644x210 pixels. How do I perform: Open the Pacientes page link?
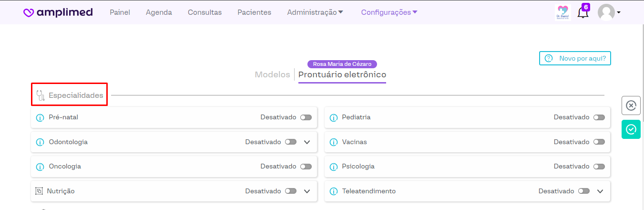tap(254, 12)
